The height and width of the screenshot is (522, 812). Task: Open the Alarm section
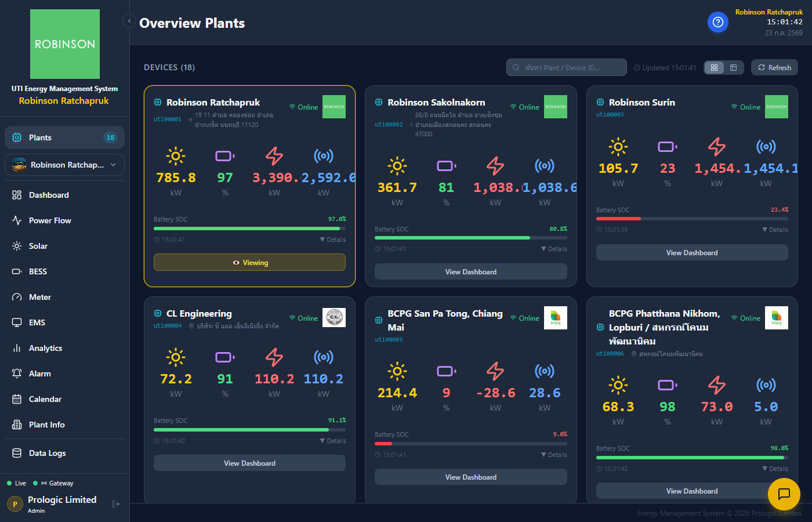pyautogui.click(x=65, y=374)
